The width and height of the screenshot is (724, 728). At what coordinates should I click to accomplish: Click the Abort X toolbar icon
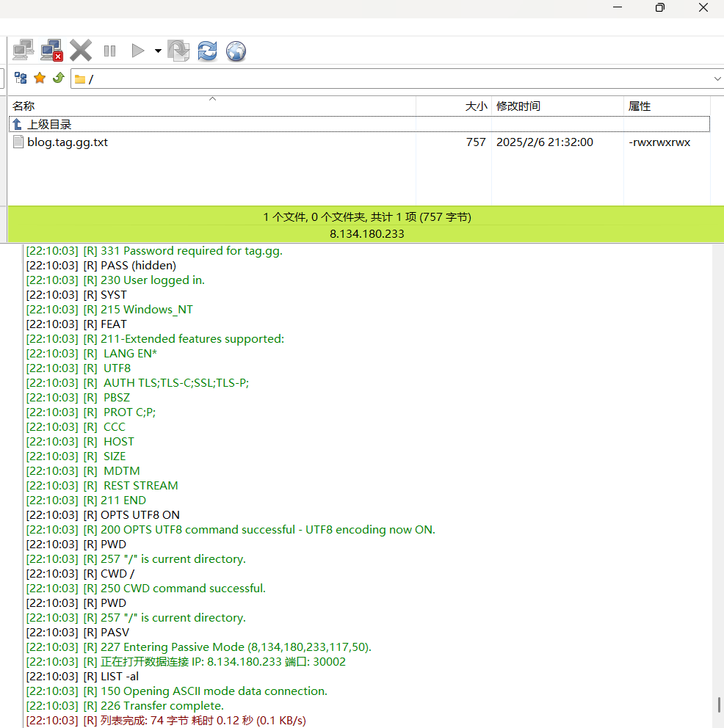coord(81,51)
